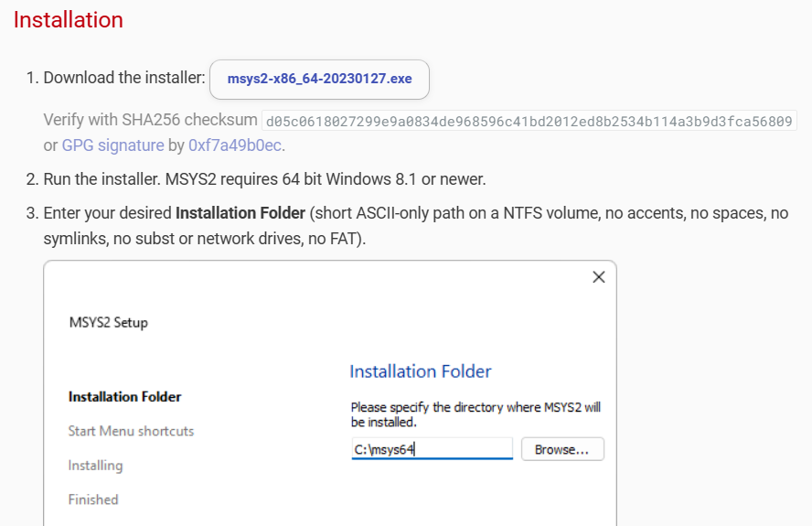
Task: Click the blue Installation Folder heading
Action: 420,371
